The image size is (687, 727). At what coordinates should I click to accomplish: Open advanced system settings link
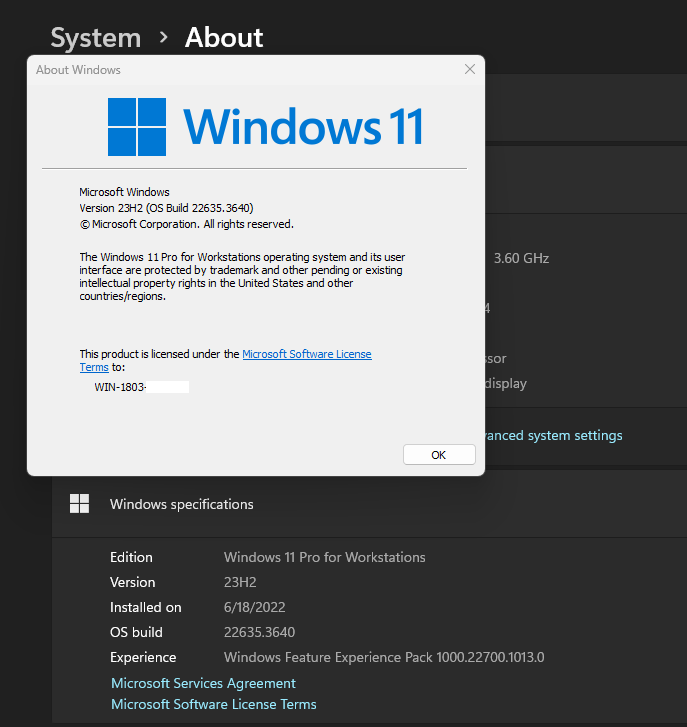tap(553, 435)
